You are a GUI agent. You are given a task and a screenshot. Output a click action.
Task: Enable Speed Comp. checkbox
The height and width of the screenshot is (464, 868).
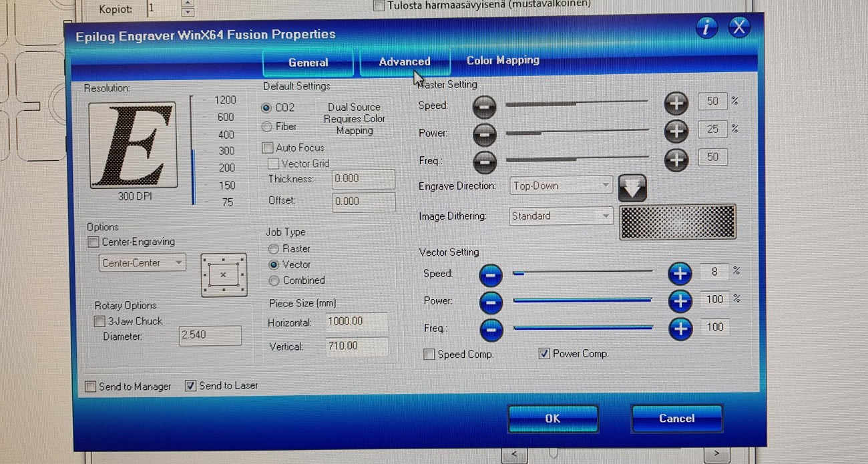[429, 355]
